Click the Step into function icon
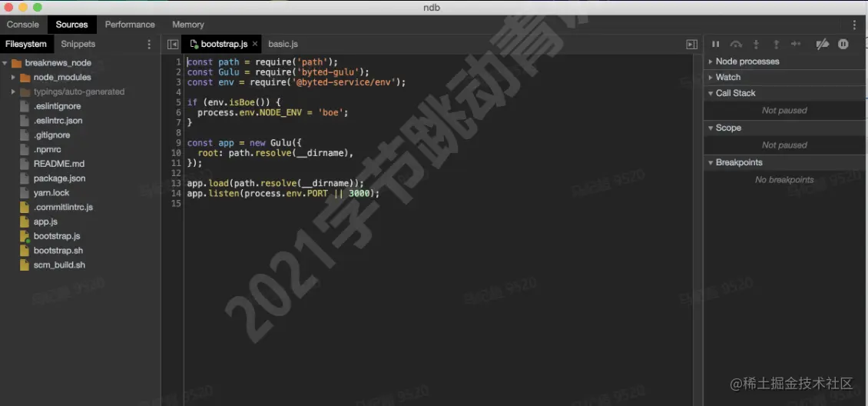Viewport: 868px width, 406px height. tap(756, 44)
